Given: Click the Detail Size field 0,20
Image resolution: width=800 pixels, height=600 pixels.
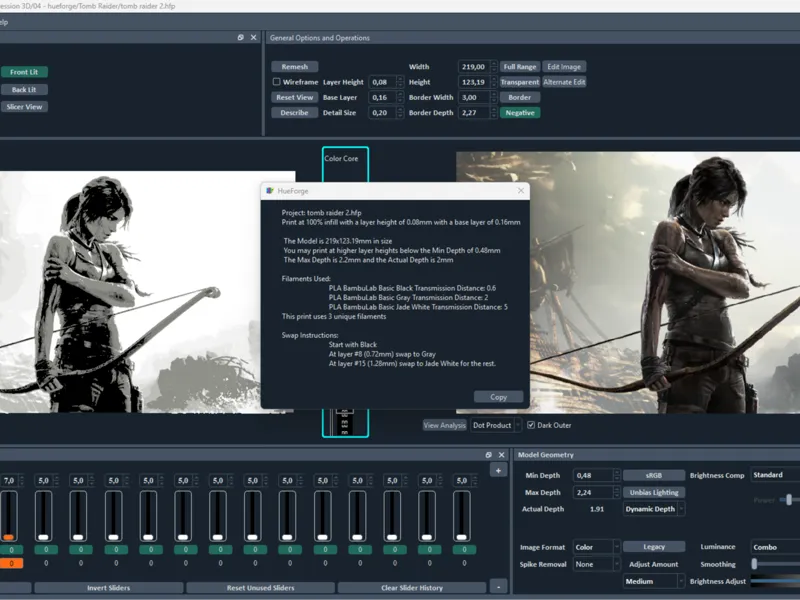Looking at the screenshot, I should [382, 113].
